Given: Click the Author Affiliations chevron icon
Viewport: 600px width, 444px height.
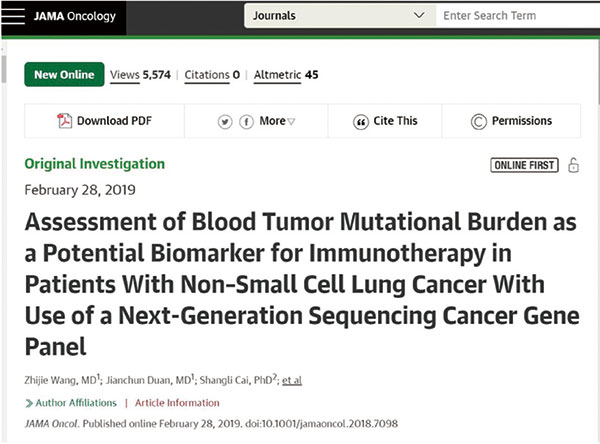Looking at the screenshot, I should pyautogui.click(x=29, y=403).
